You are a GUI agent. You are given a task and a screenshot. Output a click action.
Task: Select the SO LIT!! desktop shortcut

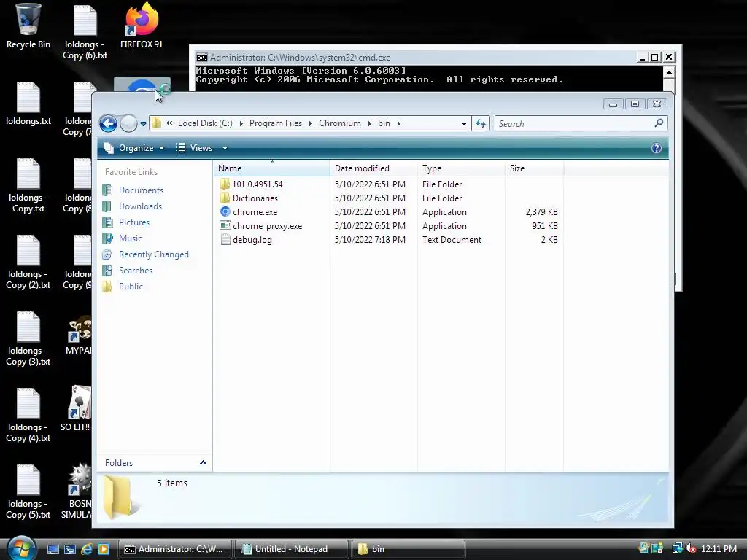tap(76, 408)
